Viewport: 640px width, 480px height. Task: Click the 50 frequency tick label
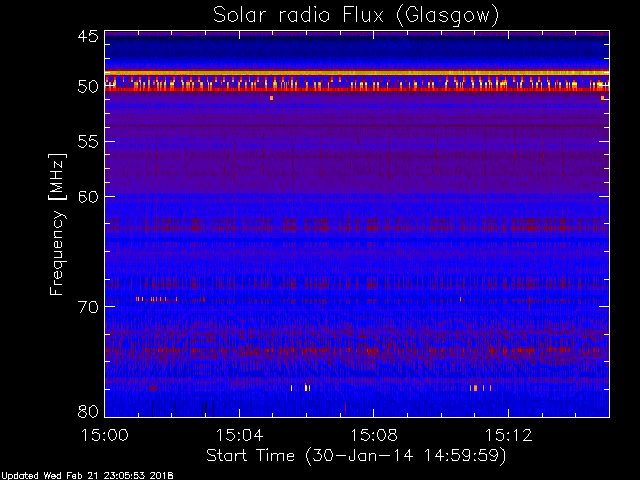coord(88,87)
